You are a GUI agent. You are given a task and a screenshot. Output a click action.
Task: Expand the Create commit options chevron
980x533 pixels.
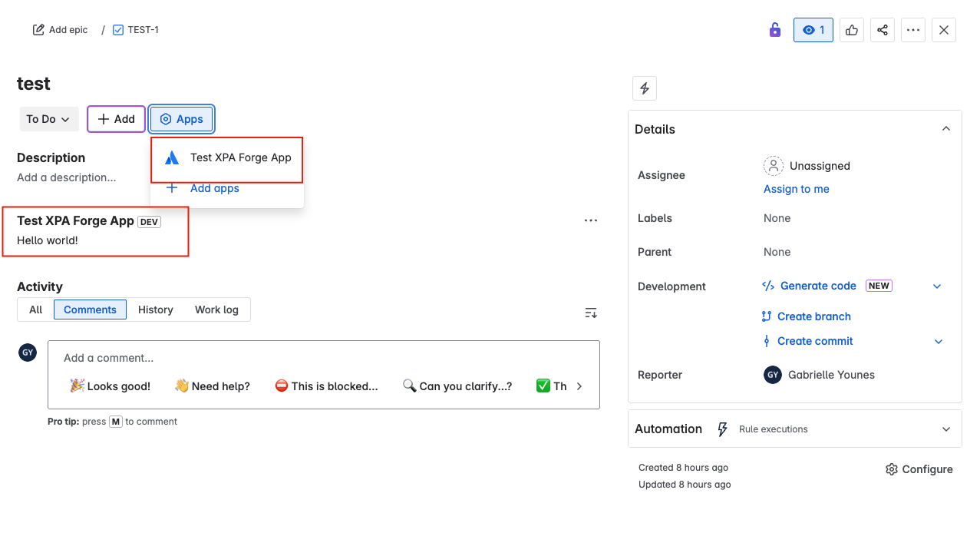(x=937, y=341)
